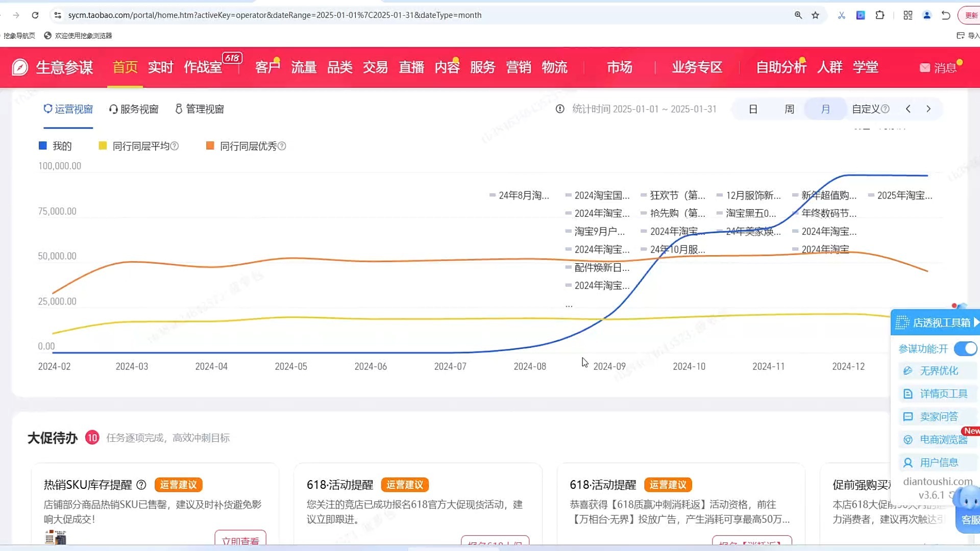
Task: Open browser extensions puzzle icon
Action: pyautogui.click(x=880, y=15)
